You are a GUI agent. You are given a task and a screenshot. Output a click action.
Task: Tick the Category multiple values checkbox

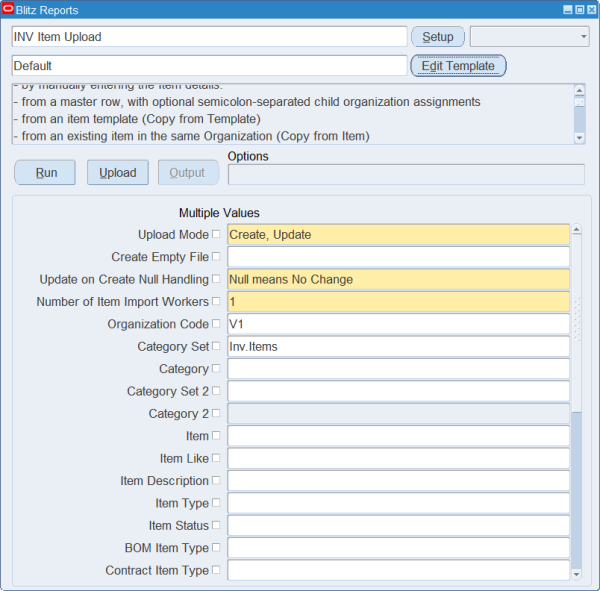point(216,368)
